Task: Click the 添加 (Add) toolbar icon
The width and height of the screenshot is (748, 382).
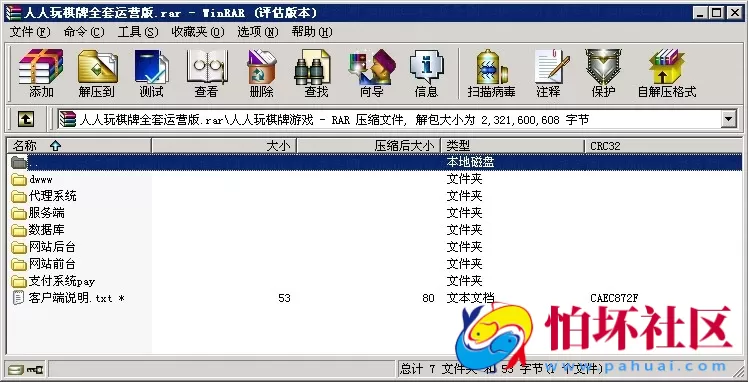Action: point(41,67)
